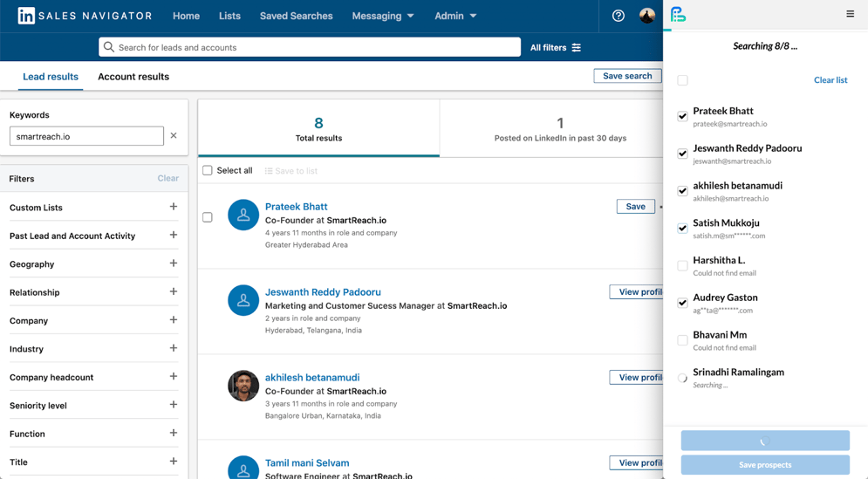Open akhilesh betanamudi's name link
Viewport: 868px width, 479px height.
click(312, 377)
